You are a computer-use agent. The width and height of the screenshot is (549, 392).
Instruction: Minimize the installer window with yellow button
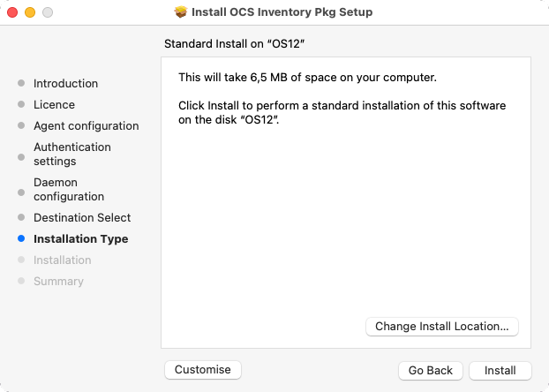pyautogui.click(x=30, y=12)
